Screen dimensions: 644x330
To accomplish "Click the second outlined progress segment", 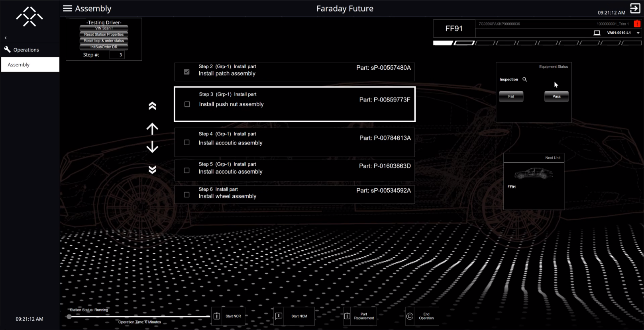I will (464, 43).
